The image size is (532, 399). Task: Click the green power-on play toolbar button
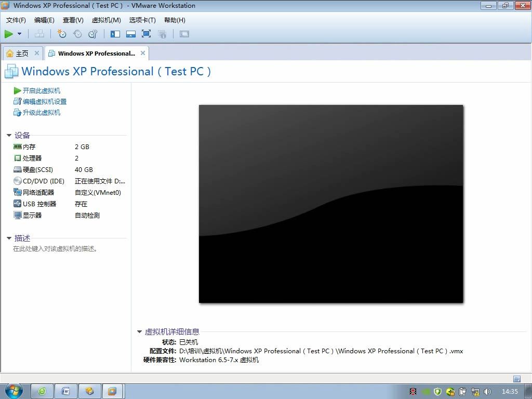coord(9,34)
